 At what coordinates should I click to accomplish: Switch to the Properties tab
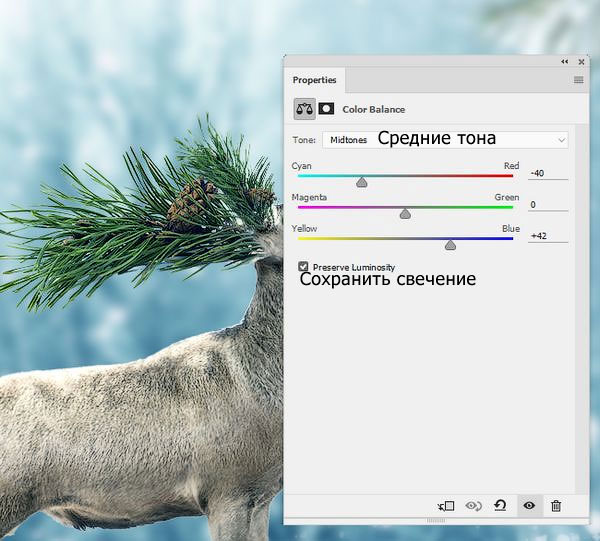(x=314, y=80)
